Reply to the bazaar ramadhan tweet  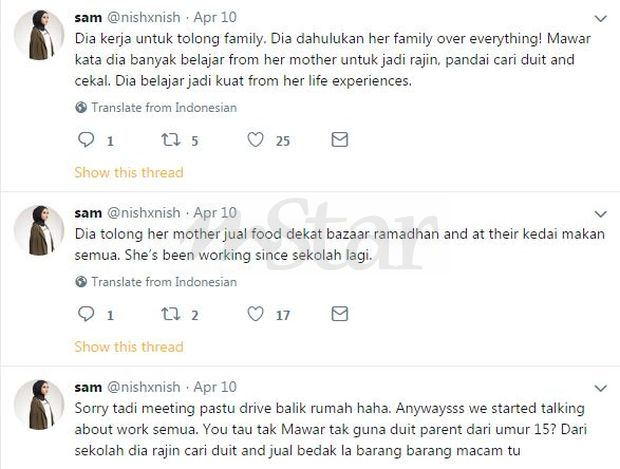coord(86,315)
